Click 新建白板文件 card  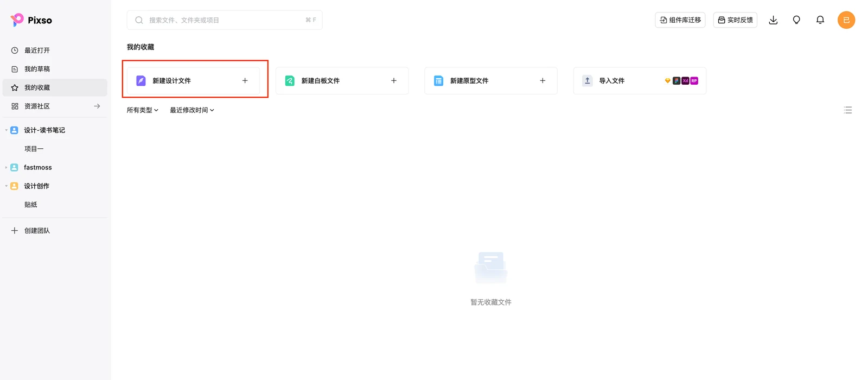342,81
